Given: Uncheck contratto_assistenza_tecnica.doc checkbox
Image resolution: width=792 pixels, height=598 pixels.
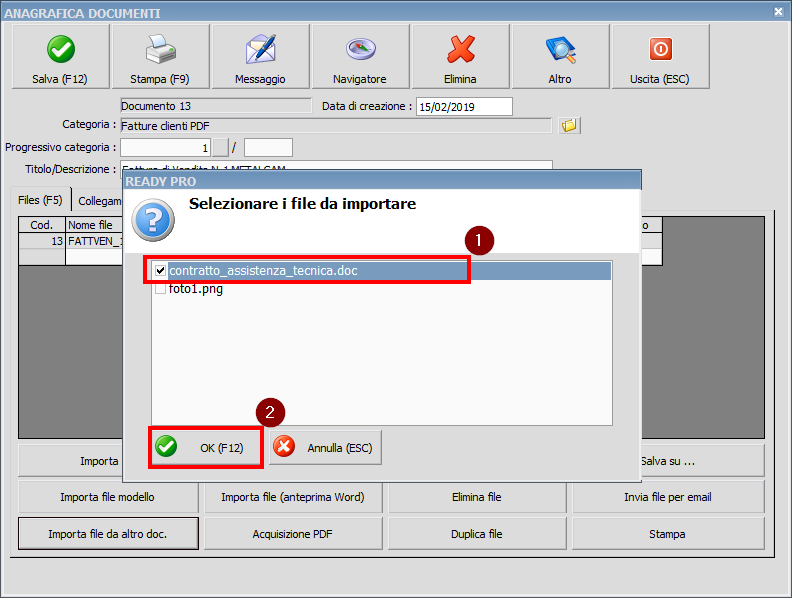Looking at the screenshot, I should coord(160,270).
